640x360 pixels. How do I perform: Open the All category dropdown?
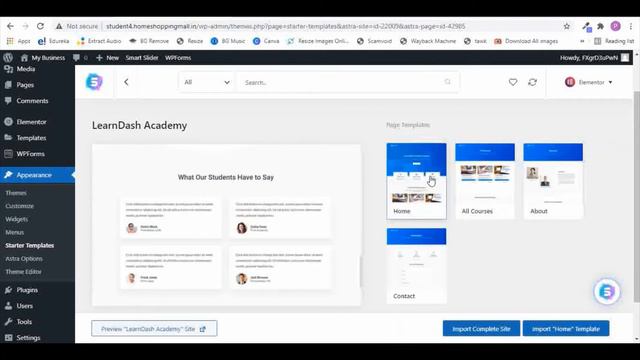coord(207,82)
